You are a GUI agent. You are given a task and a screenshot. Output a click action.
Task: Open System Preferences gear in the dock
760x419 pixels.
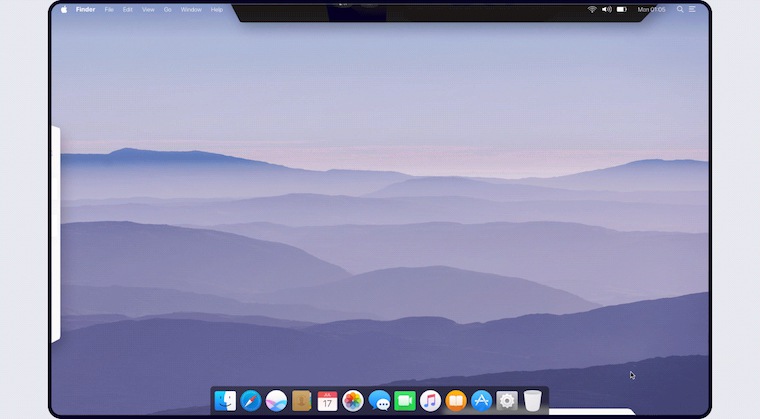pos(507,401)
